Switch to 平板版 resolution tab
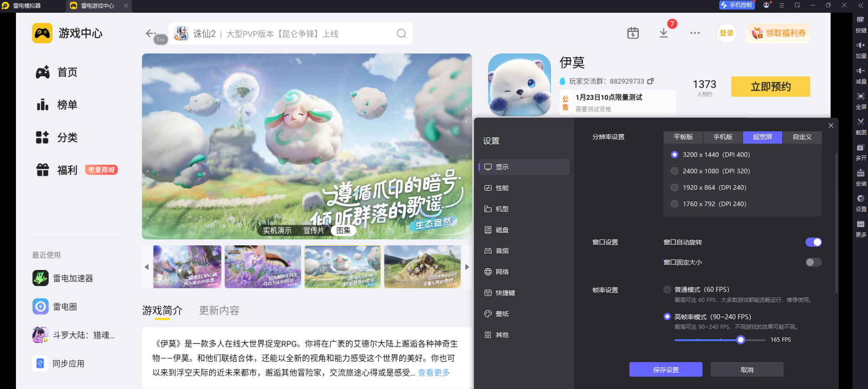The height and width of the screenshot is (389, 868). click(683, 137)
